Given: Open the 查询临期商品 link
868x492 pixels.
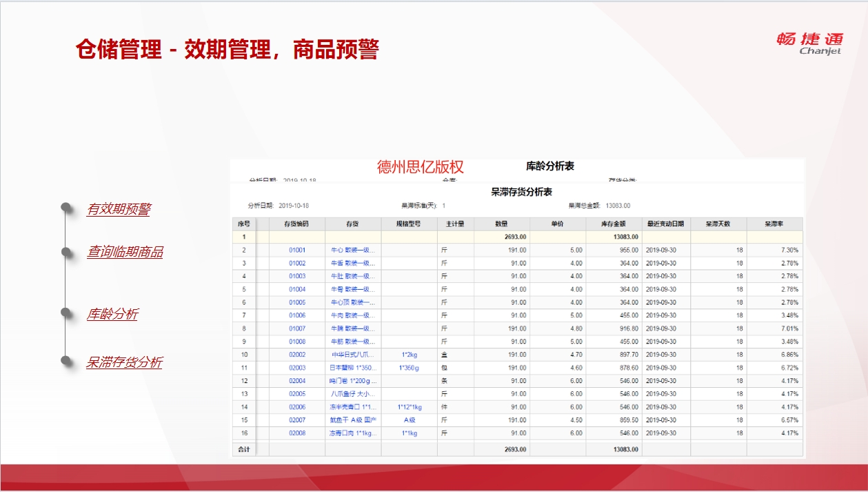Looking at the screenshot, I should (125, 252).
